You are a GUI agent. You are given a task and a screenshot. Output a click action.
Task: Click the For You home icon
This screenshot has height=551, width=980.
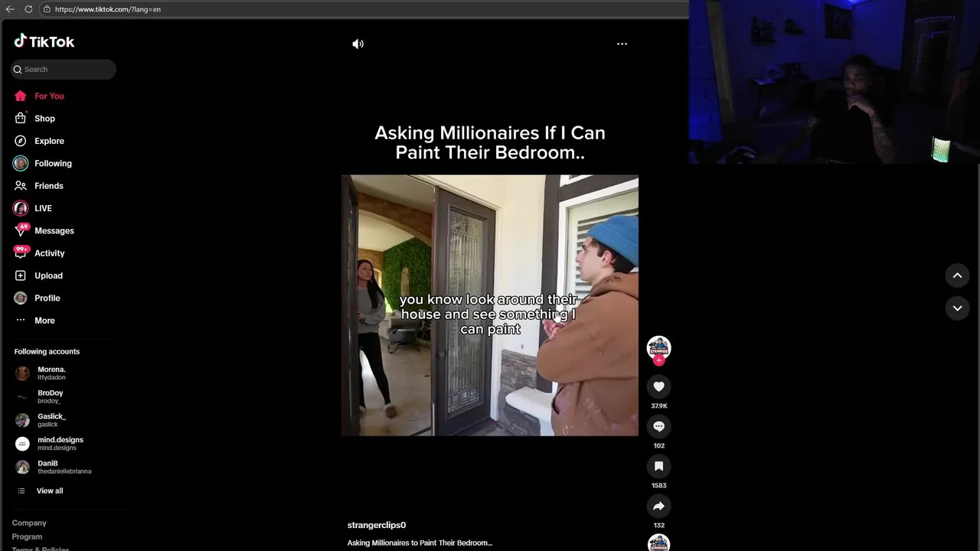[x=21, y=96]
